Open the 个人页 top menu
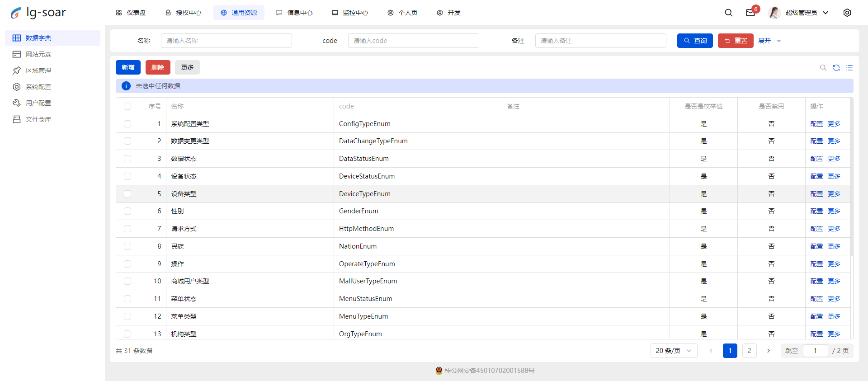The image size is (868, 381). click(402, 13)
